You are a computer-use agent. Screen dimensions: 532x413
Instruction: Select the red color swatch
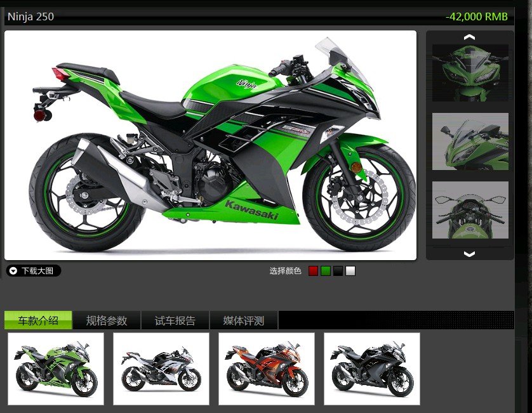[313, 271]
